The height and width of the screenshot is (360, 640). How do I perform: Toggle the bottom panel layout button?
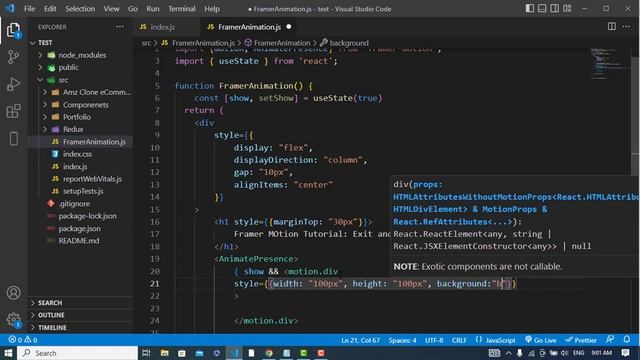click(x=542, y=8)
